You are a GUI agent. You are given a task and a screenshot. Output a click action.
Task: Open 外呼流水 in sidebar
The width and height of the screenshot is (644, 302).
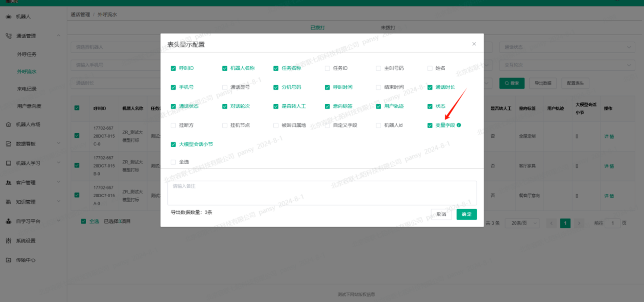tap(27, 72)
